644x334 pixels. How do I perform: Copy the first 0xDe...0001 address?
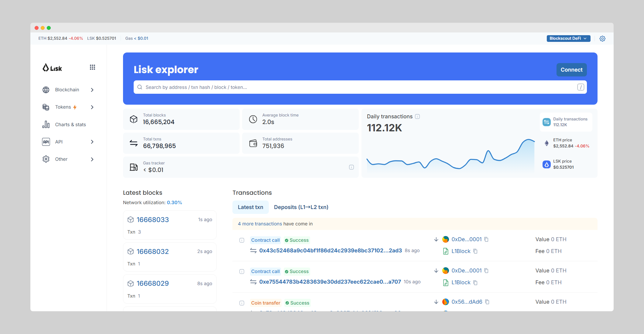coord(486,239)
